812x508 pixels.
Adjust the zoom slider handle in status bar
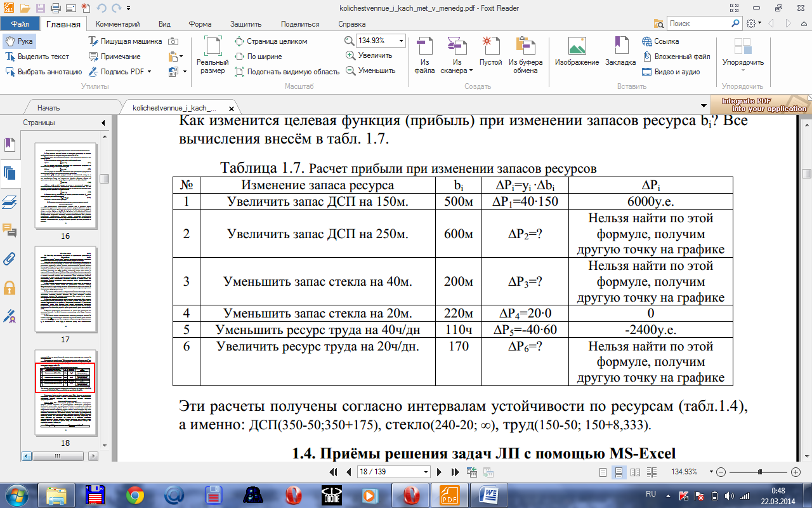760,472
